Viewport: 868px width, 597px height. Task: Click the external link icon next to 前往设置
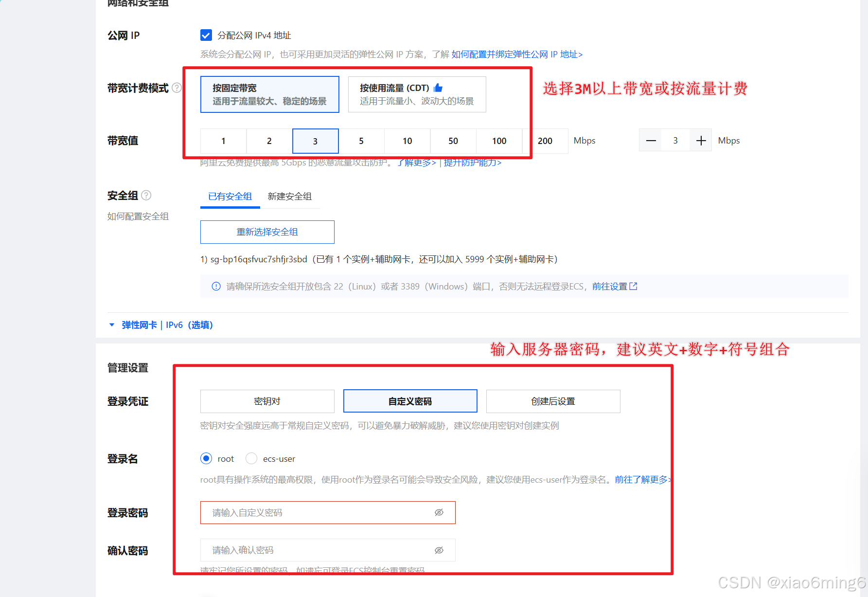[x=633, y=286]
